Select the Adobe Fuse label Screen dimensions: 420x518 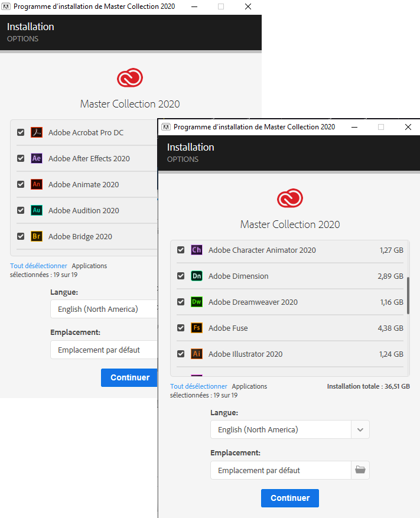pyautogui.click(x=228, y=328)
